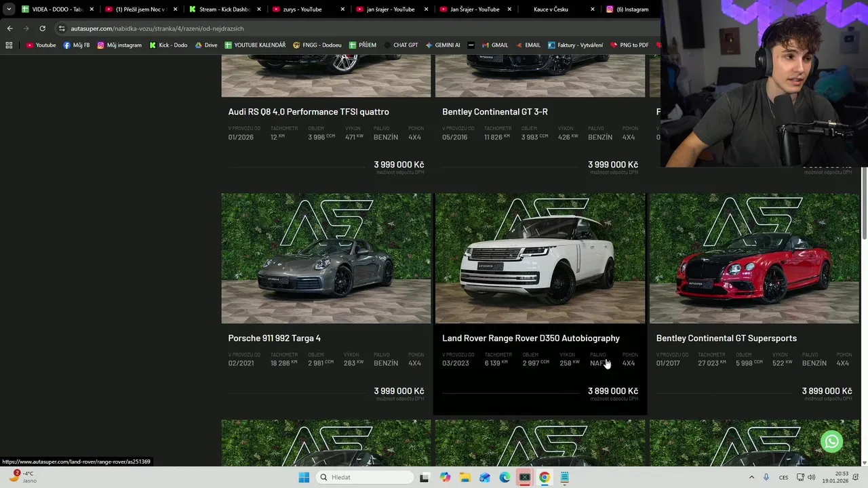868x488 pixels.
Task: Click the Porsche mileage value 18 286 km
Action: 283,363
